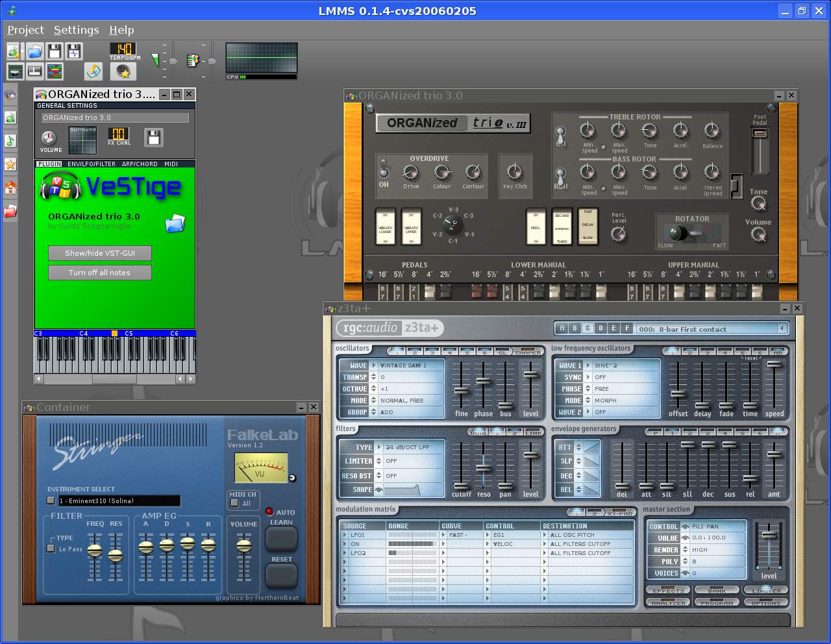Save the current project with the floppy icon

[55, 51]
